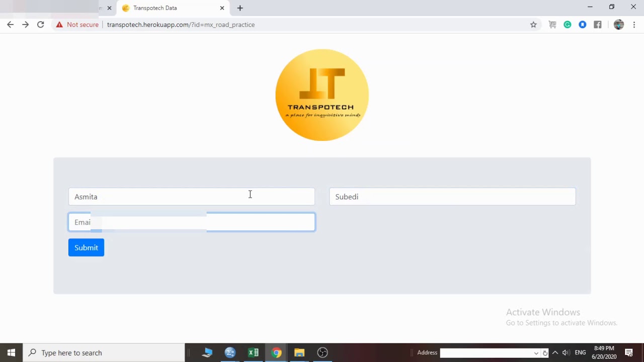Viewport: 644px width, 362px height.
Task: Focus the first name field with Asmita
Action: tap(192, 197)
